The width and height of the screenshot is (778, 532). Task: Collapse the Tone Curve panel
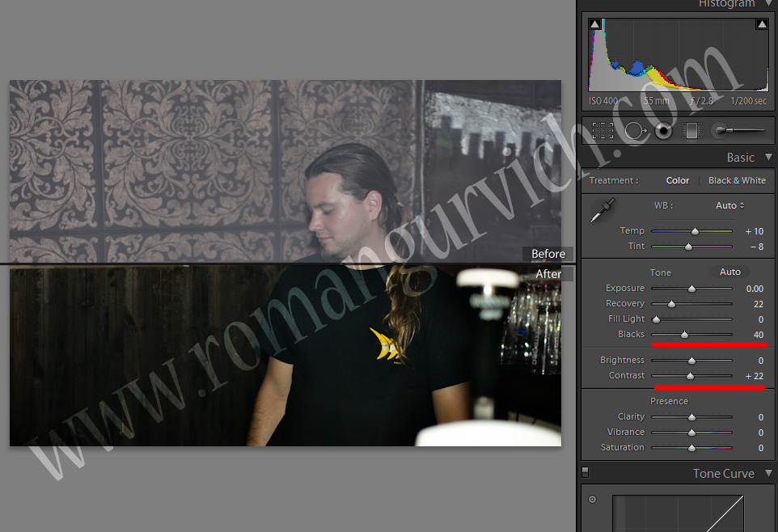pos(767,474)
